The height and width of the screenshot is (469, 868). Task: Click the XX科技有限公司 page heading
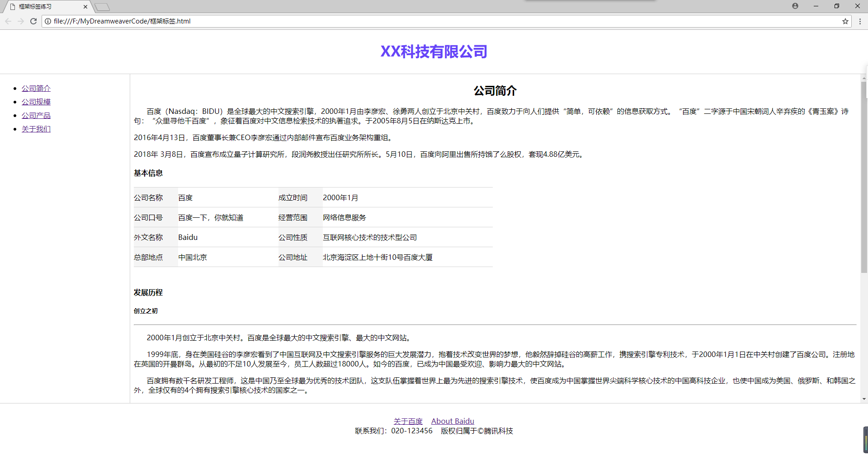434,52
